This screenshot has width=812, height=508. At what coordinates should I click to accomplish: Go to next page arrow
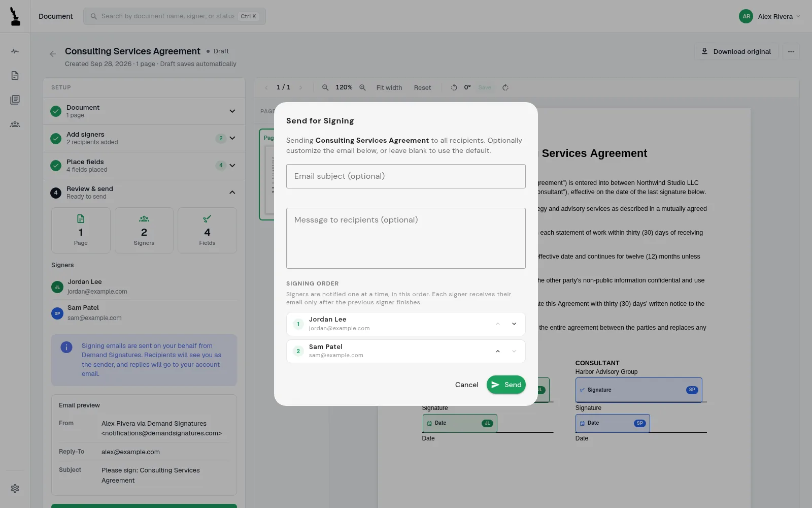point(300,87)
